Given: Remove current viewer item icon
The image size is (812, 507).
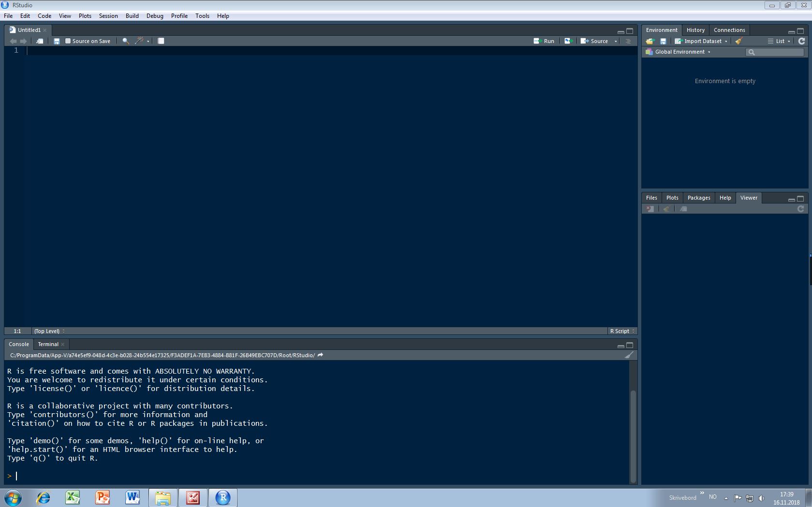Looking at the screenshot, I should pos(650,209).
